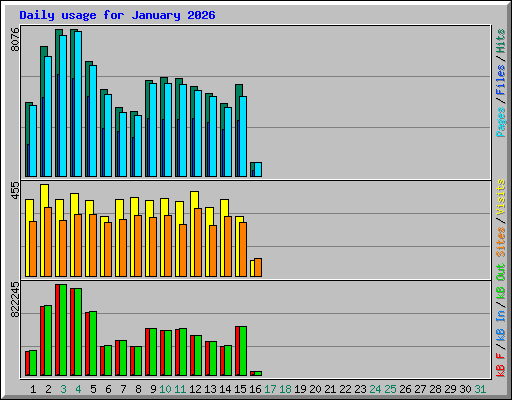
Task: Click the Pages legend label
Action: pos(501,122)
